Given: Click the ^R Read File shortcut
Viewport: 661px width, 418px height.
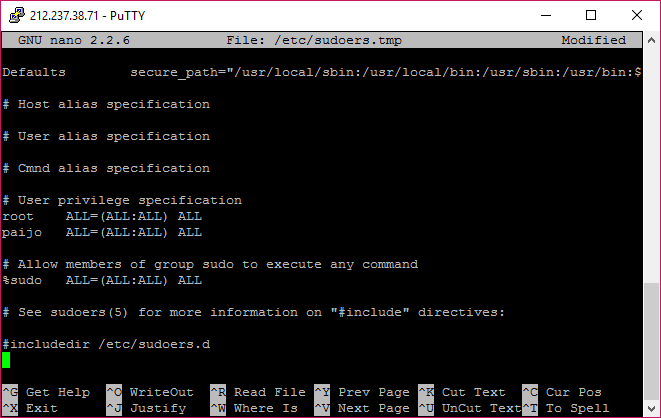Looking at the screenshot, I should (x=258, y=392).
